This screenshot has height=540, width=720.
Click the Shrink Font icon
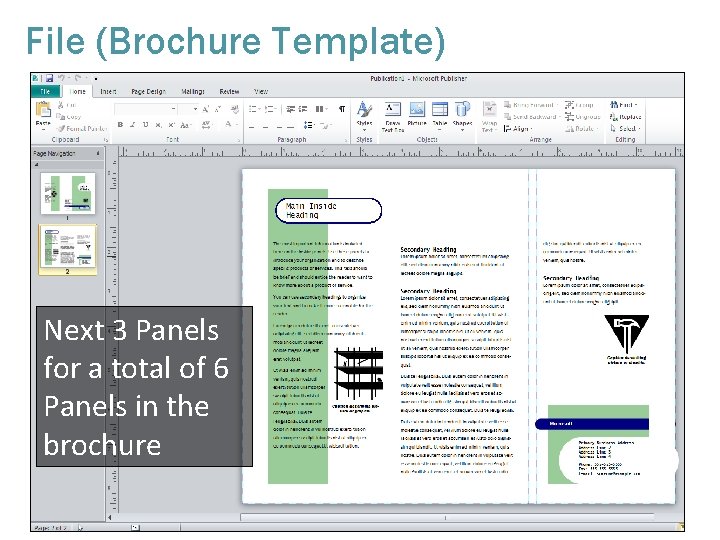pos(218,109)
